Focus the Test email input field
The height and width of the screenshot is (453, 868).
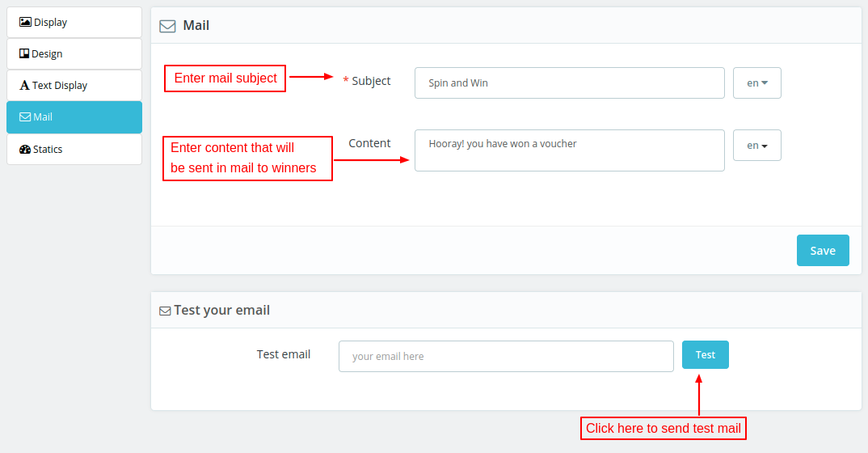coord(505,357)
